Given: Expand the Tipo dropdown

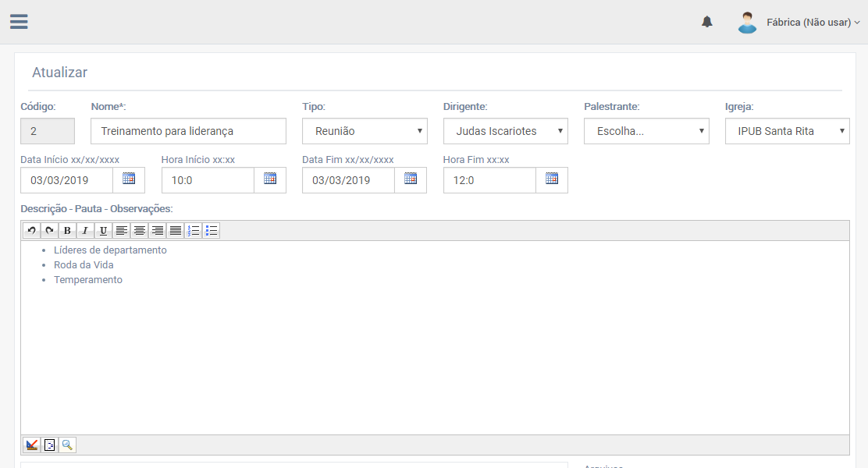Looking at the screenshot, I should [x=365, y=131].
